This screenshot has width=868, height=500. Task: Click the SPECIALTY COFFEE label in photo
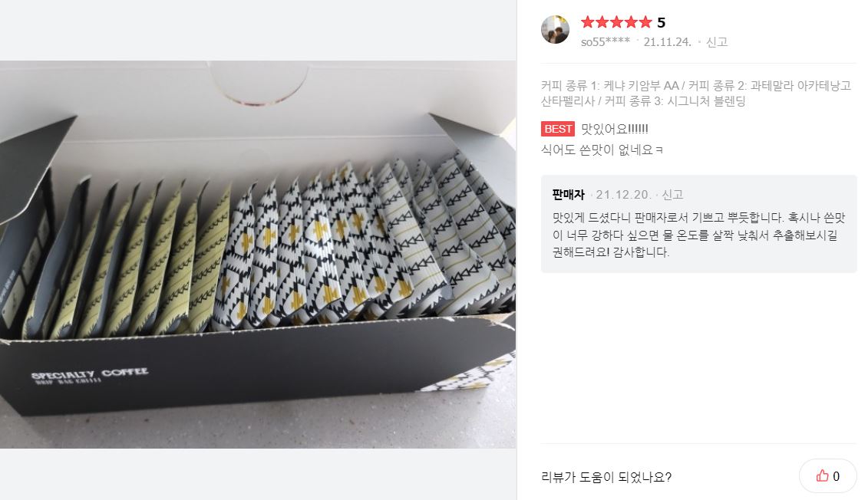coord(90,374)
